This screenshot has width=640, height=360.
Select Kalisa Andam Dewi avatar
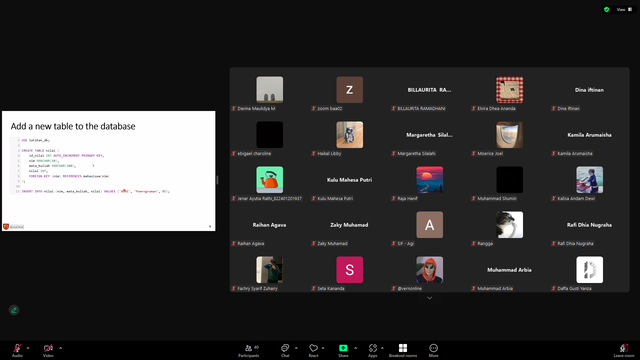point(589,180)
